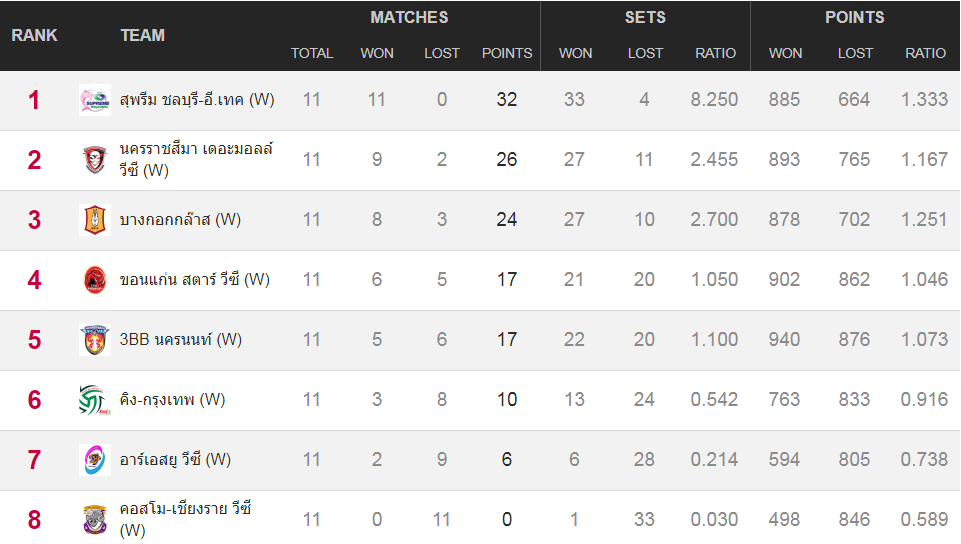
Task: Click the match points value 32 for rank 1
Action: (507, 100)
